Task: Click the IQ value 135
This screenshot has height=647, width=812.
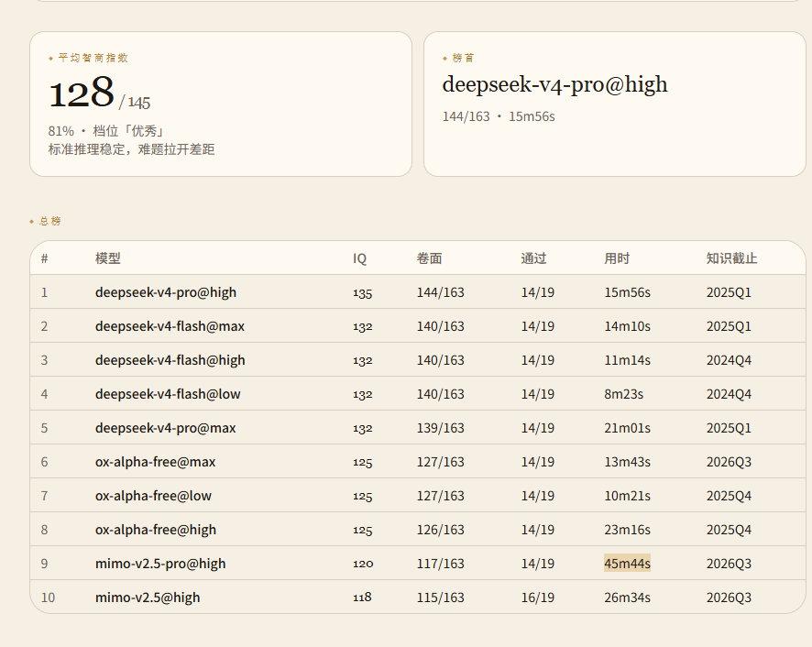Action: coord(363,292)
